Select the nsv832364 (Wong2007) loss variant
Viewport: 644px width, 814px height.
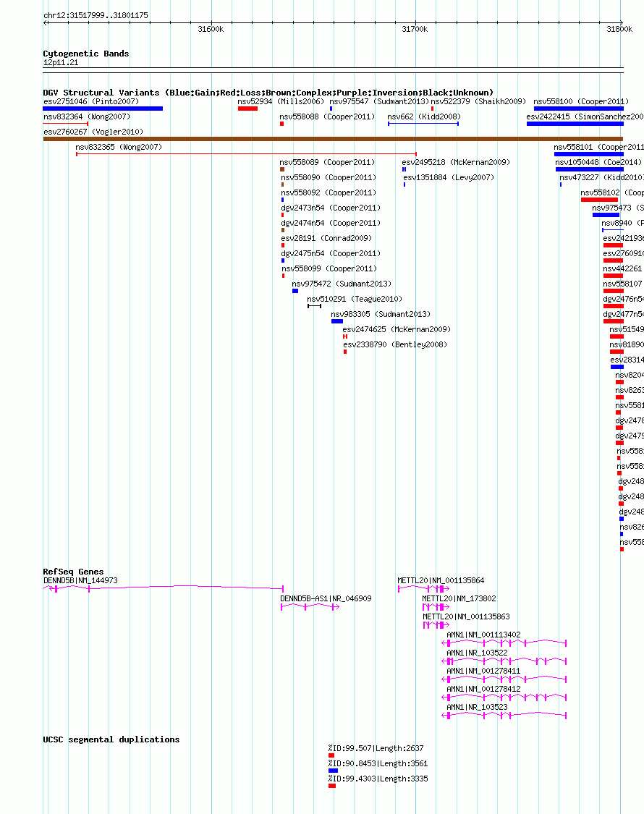point(65,124)
